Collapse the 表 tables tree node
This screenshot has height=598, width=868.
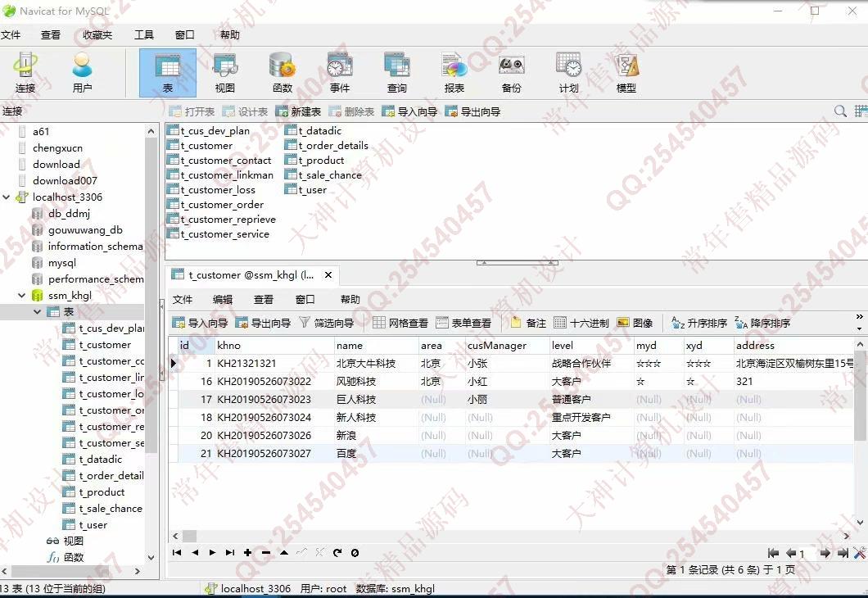38,312
